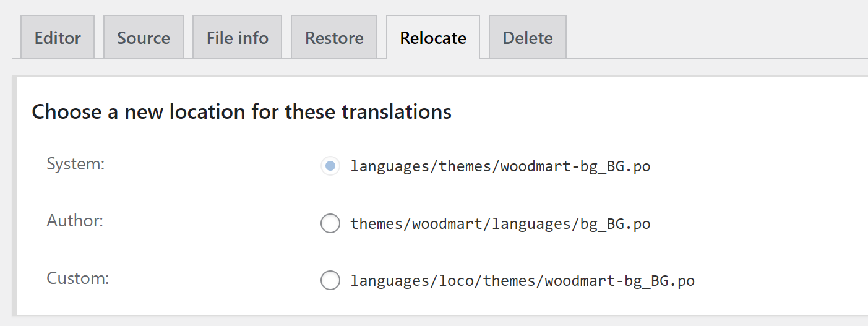Select the System location radio button
The width and height of the screenshot is (868, 326).
click(330, 166)
